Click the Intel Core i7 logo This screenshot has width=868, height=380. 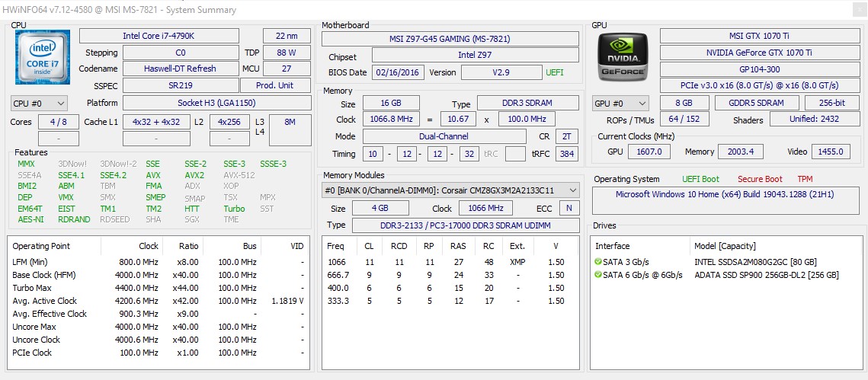click(x=42, y=57)
